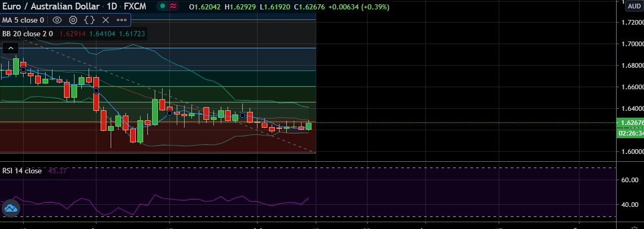Click the BB value 1.62914
The width and height of the screenshot is (644, 229).
tap(72, 34)
